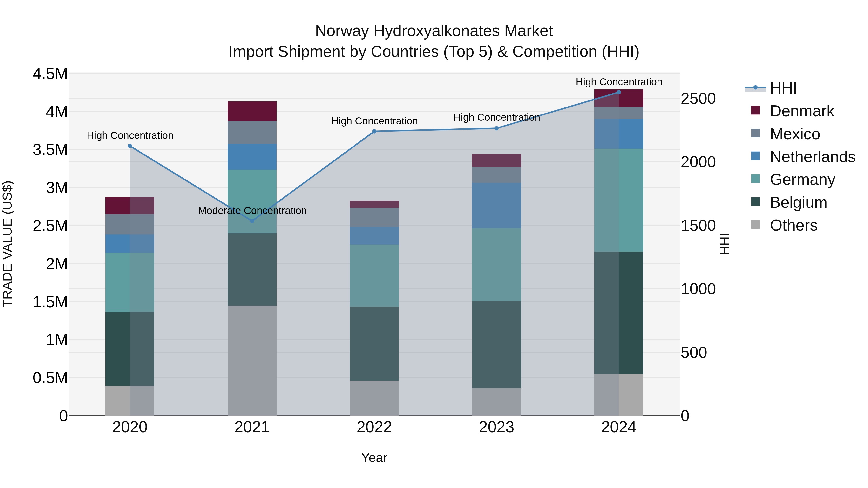Click the chart title text
This screenshot has height=488, width=868.
[x=434, y=41]
